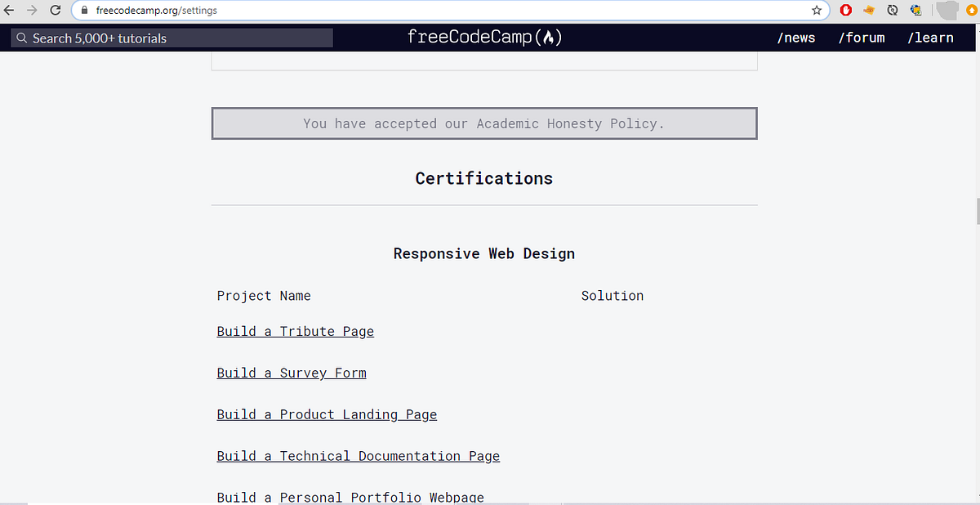Click the page scrollbar on the right
The height and width of the screenshot is (505, 980).
pyautogui.click(x=975, y=212)
